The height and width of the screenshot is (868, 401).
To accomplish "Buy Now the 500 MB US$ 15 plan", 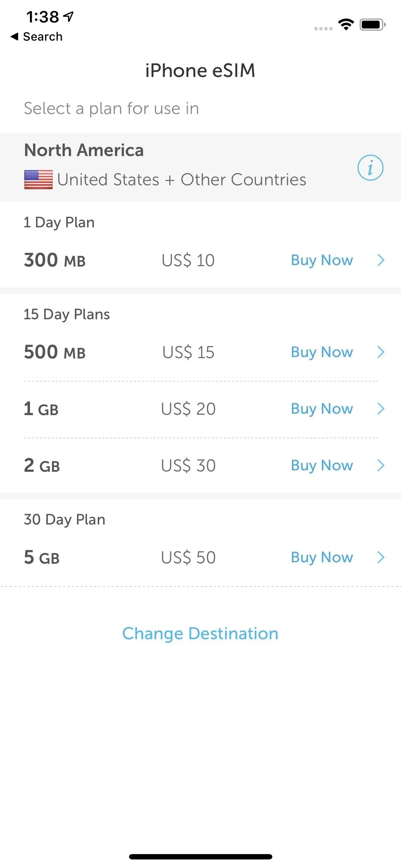I will [x=322, y=352].
